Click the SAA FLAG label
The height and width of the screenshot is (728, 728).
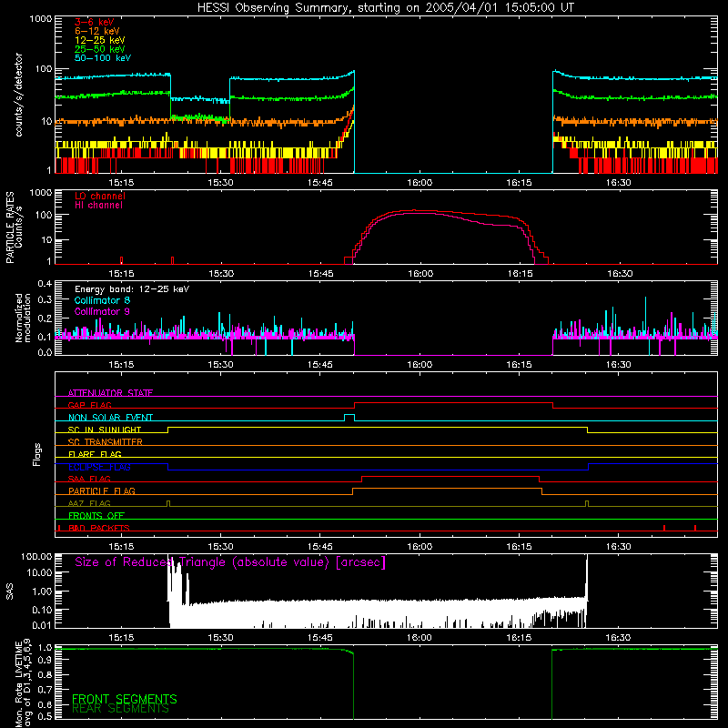pyautogui.click(x=89, y=479)
